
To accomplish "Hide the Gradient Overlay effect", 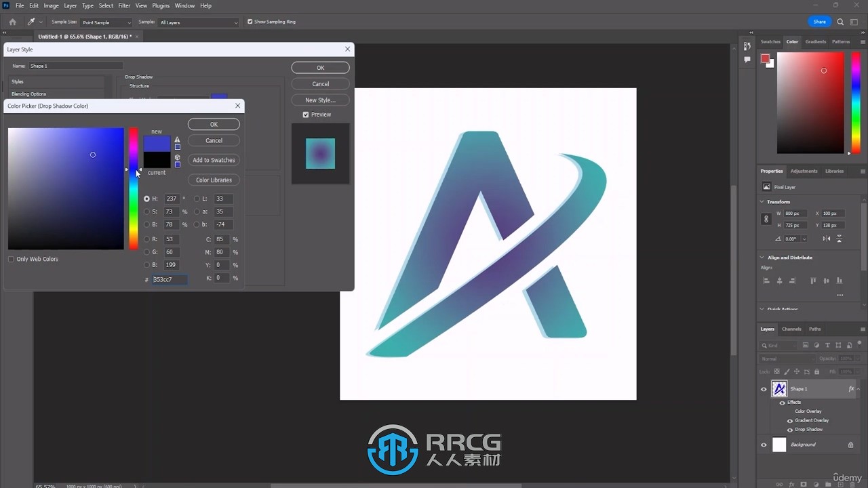I will (789, 420).
